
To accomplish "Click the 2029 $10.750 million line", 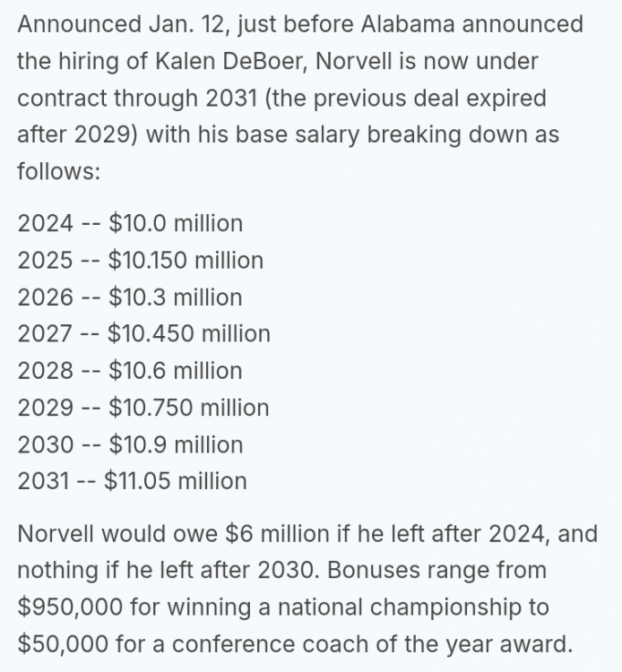I will 143,407.
